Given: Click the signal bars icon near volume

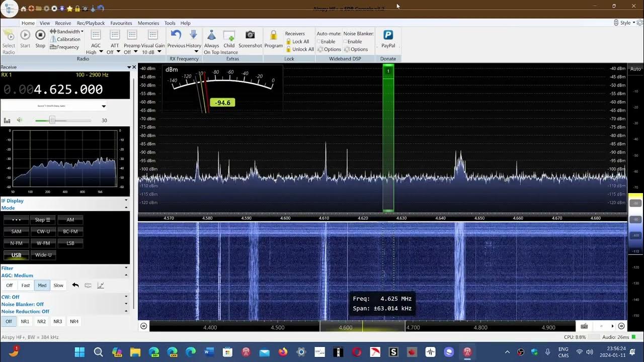Looking at the screenshot, I should pyautogui.click(x=7, y=120).
